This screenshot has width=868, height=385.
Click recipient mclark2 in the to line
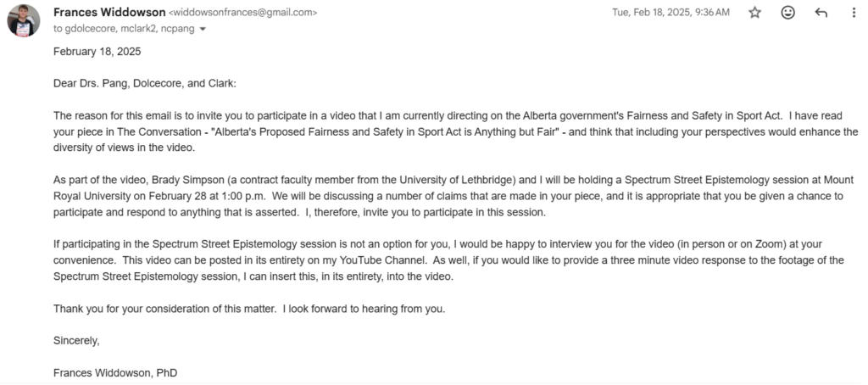point(135,30)
